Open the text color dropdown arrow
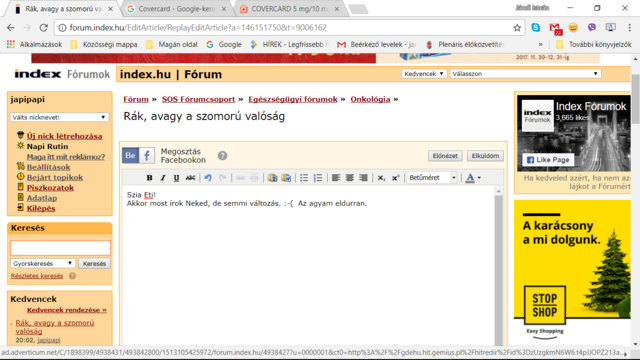Screen dimensions: 640x360 (x=479, y=178)
